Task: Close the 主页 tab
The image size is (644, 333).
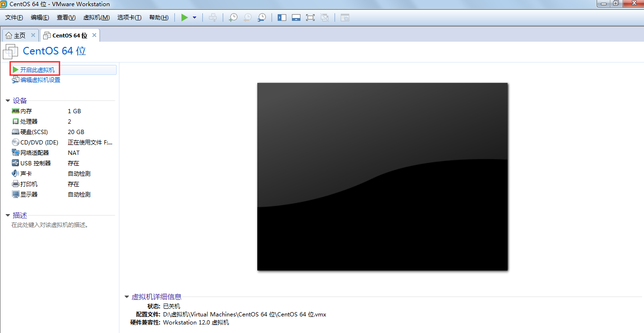Action: coord(33,35)
